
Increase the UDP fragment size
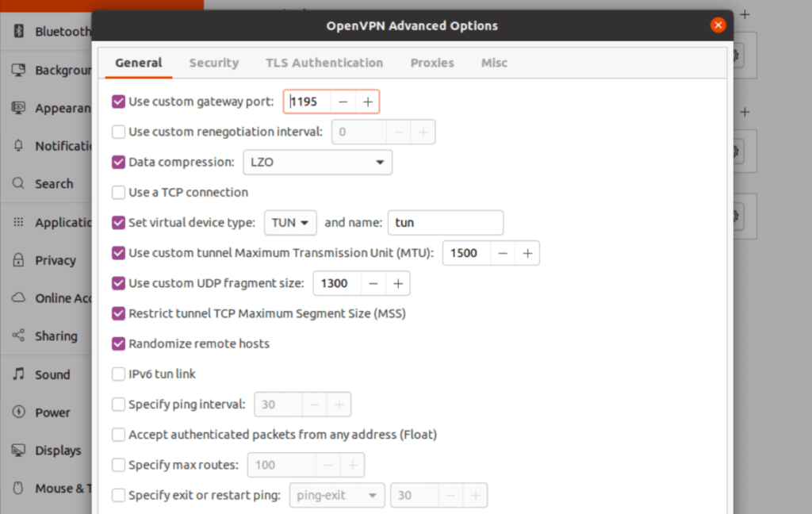[397, 283]
